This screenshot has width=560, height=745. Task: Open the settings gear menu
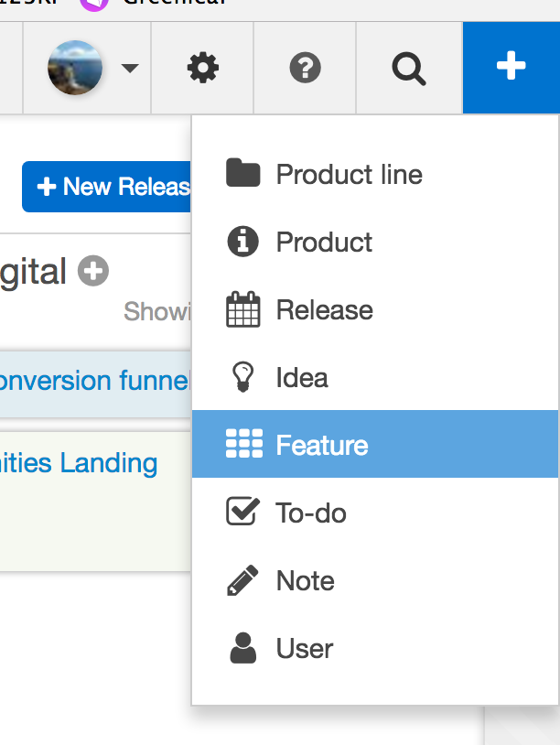pyautogui.click(x=201, y=67)
